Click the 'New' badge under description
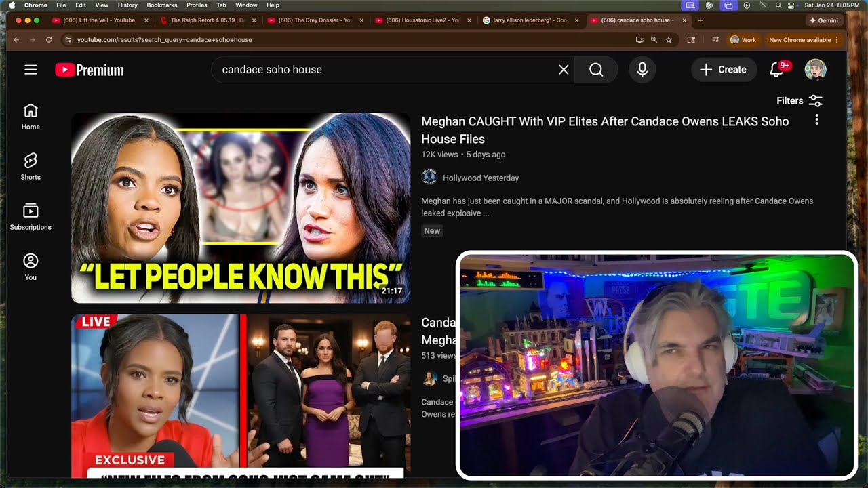This screenshot has width=868, height=488. click(432, 231)
